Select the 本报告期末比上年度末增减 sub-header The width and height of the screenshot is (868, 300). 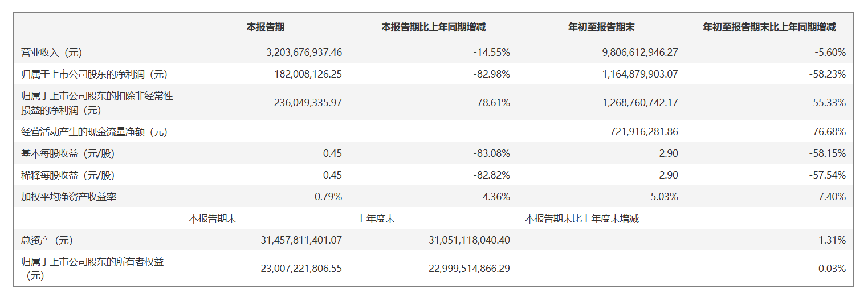[x=581, y=218]
